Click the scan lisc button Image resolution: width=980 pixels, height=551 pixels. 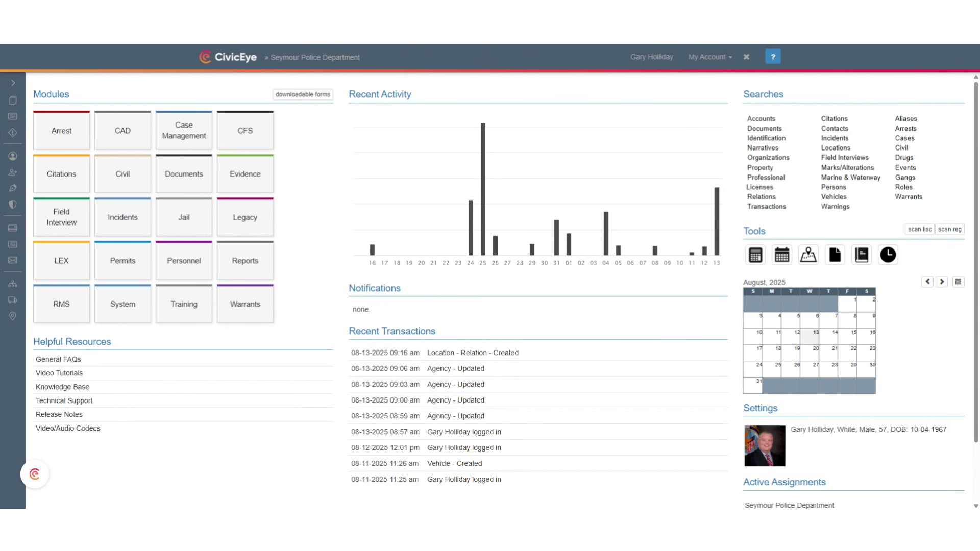pyautogui.click(x=920, y=229)
